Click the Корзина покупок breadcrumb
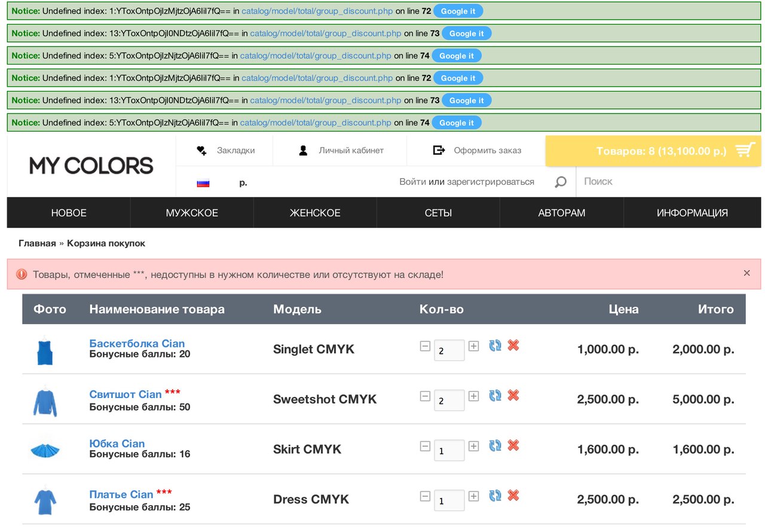This screenshot has width=765, height=532. coord(106,243)
